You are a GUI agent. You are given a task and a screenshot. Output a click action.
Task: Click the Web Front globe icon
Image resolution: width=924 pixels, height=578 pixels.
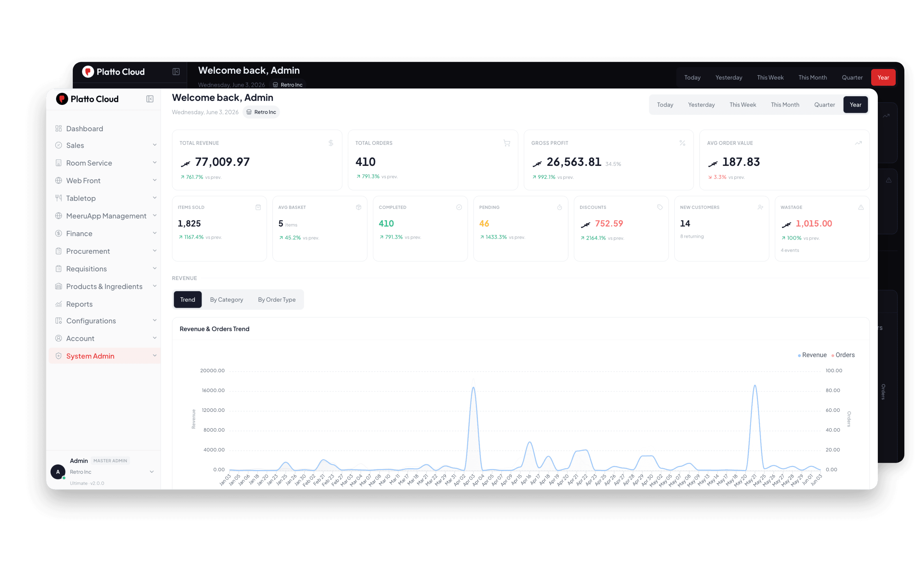pyautogui.click(x=58, y=180)
